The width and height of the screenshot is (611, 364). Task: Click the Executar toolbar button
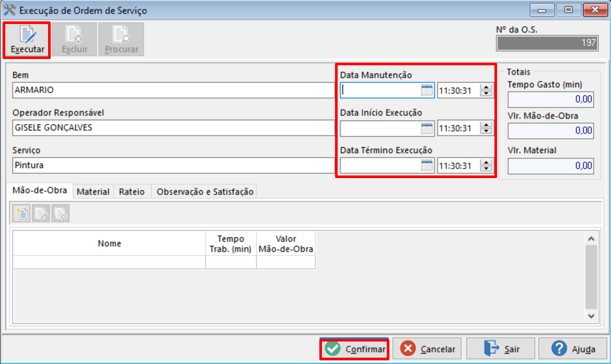click(27, 40)
